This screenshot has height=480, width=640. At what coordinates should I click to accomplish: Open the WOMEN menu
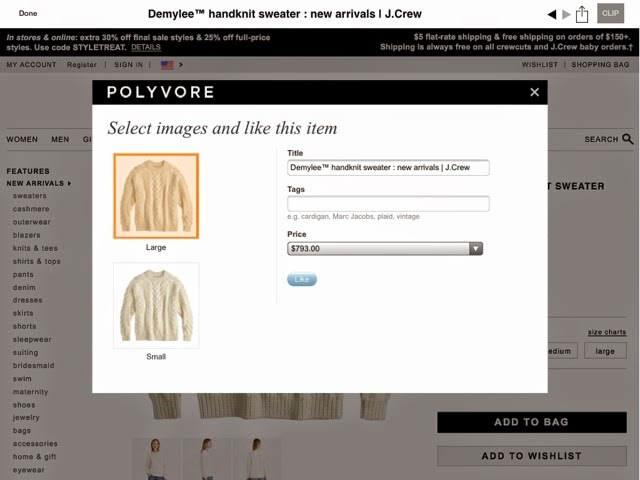(x=22, y=140)
